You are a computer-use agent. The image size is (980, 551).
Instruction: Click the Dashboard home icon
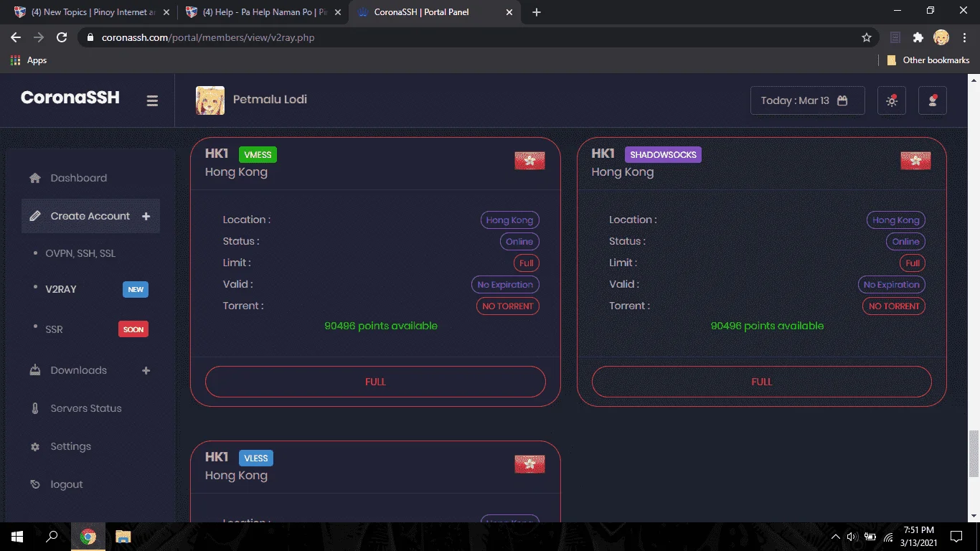coord(34,178)
